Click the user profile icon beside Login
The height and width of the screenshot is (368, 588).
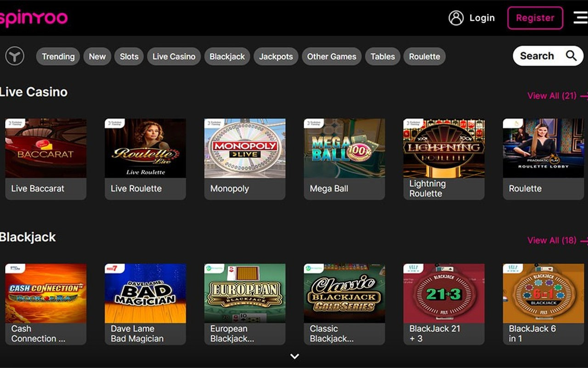click(x=456, y=18)
